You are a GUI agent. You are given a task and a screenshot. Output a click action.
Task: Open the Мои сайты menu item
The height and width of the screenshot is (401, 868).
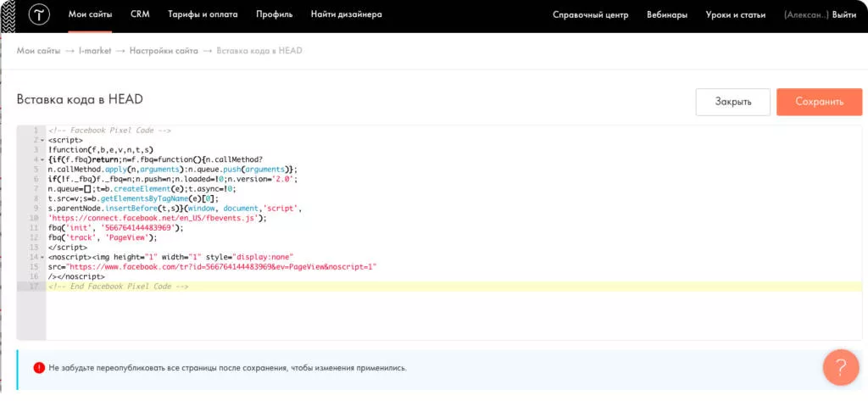90,15
